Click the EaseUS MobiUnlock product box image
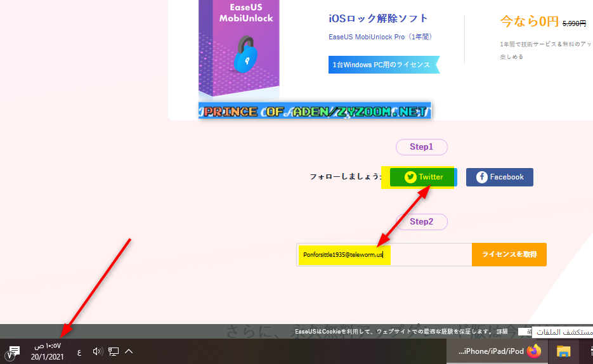The width and height of the screenshot is (593, 364). pos(239,49)
